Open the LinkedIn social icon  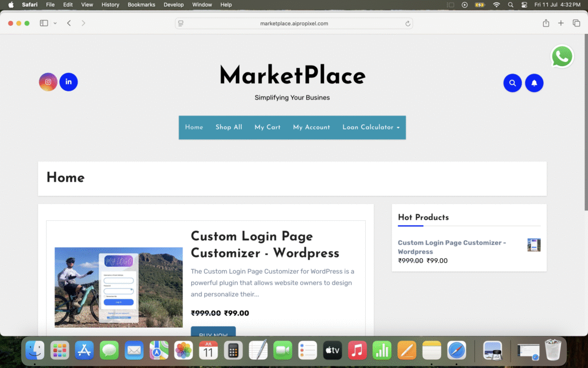pos(68,82)
